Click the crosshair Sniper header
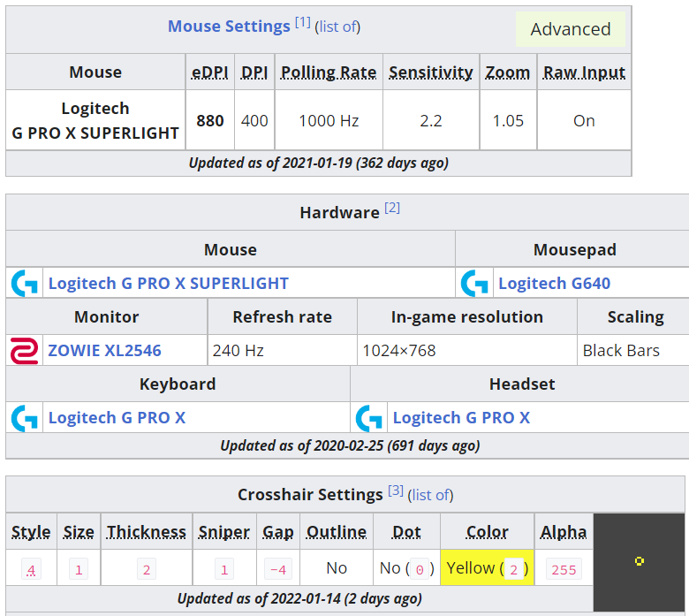 (x=224, y=532)
